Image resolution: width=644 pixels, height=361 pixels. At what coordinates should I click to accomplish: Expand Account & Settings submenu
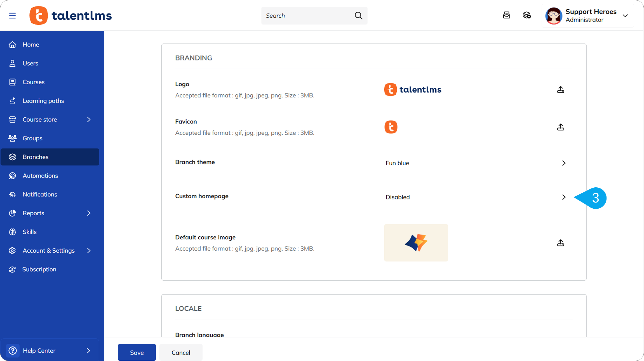(89, 251)
